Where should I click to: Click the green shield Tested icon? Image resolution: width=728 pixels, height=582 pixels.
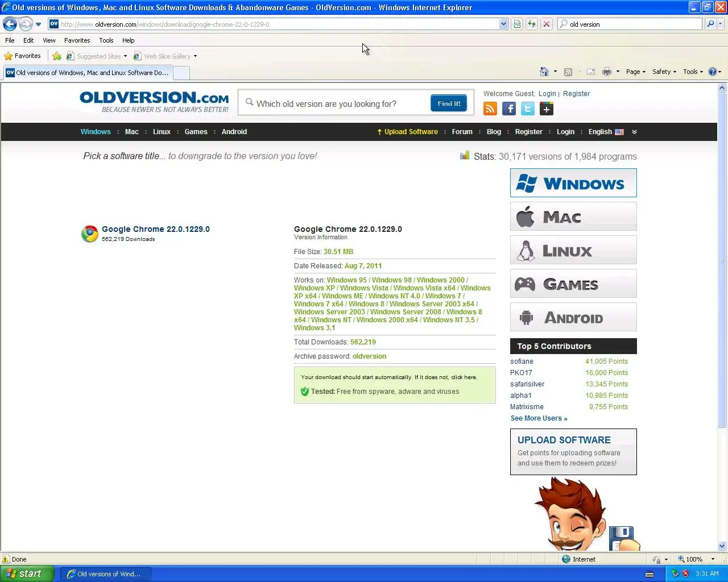point(305,391)
